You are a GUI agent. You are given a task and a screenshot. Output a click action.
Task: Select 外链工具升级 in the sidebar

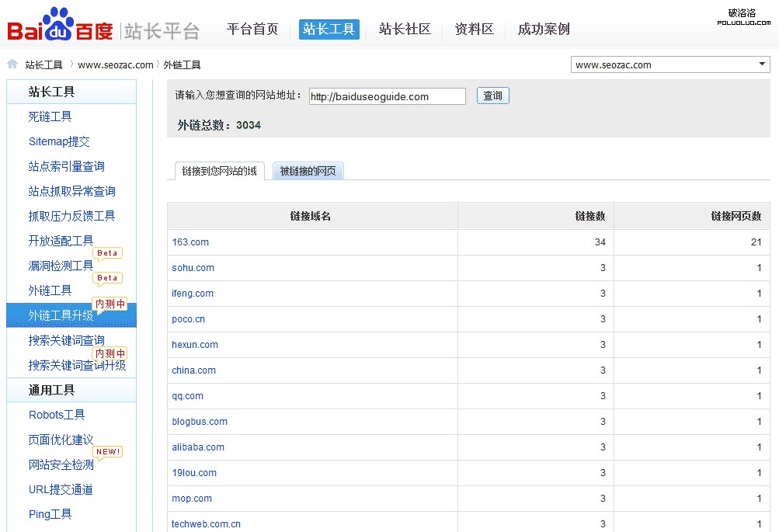click(x=61, y=315)
